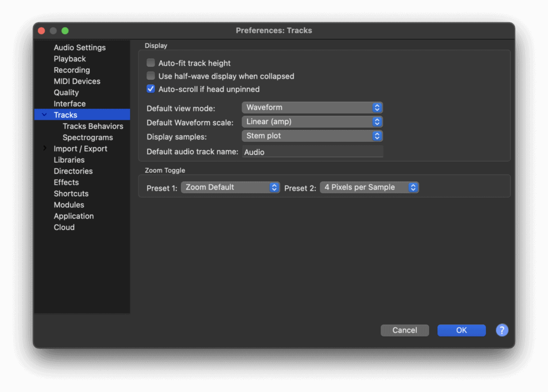
Task: Open the Default Waveform scale dropdown
Action: [312, 121]
